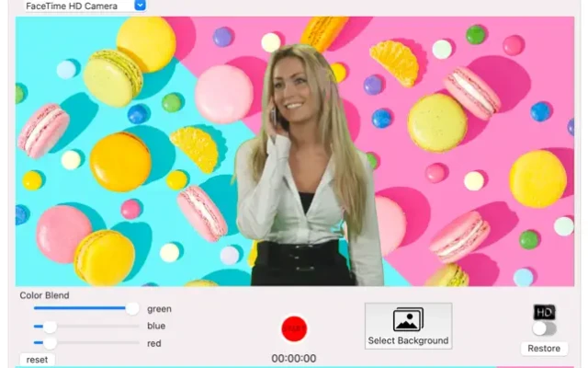Open the FaceTime HD Camera dropdown arrow

(140, 5)
